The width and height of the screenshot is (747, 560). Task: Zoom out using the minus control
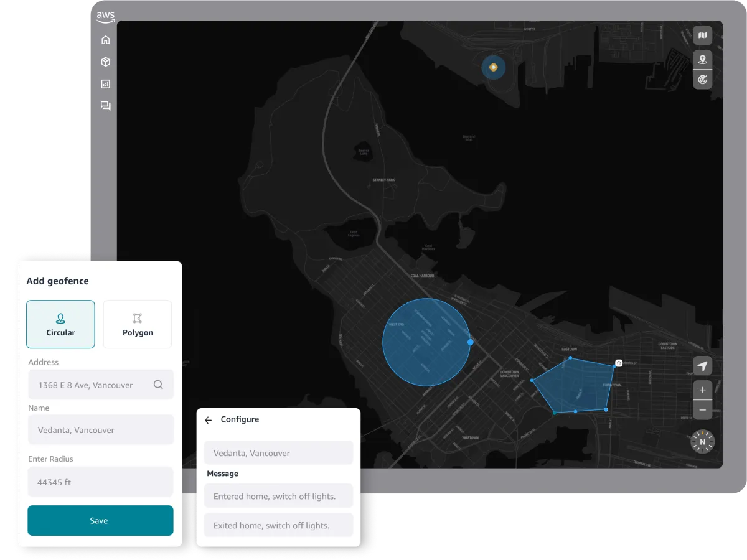(x=702, y=409)
